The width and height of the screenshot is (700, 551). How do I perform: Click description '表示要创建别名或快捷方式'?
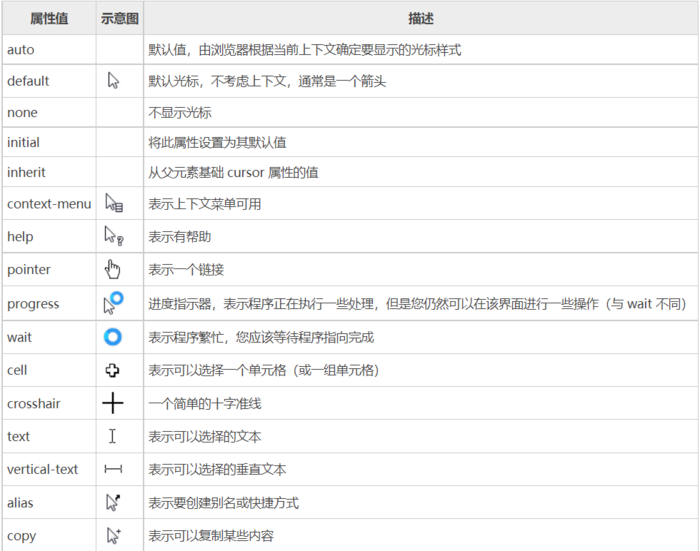click(223, 503)
